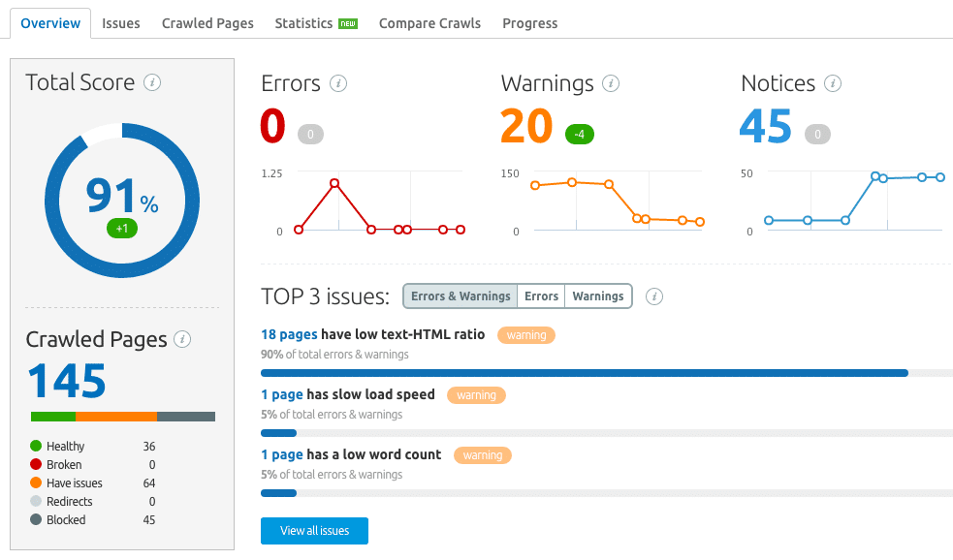Viewport: 953px width, 560px height.
Task: Click the View all issues button
Action: [314, 531]
